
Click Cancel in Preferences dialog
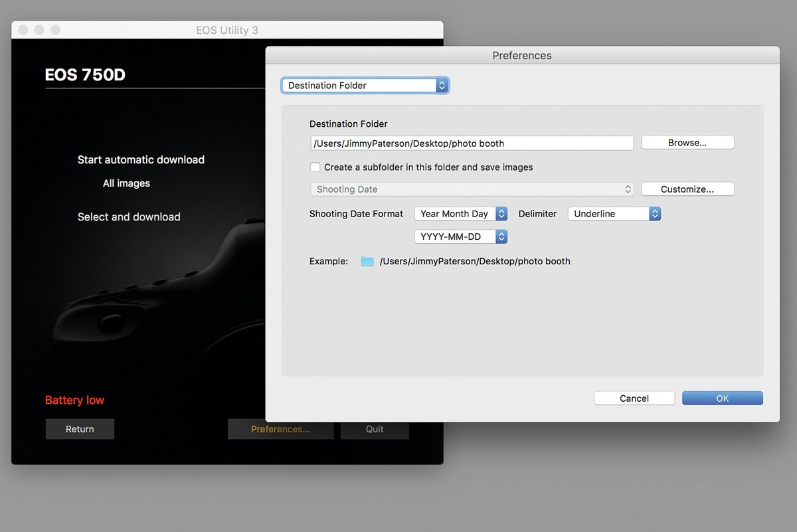[634, 399]
